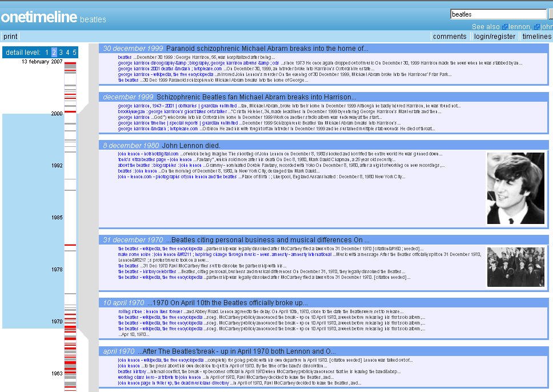The height and width of the screenshot is (392, 553).
Task: Open login/register
Action: pos(495,37)
